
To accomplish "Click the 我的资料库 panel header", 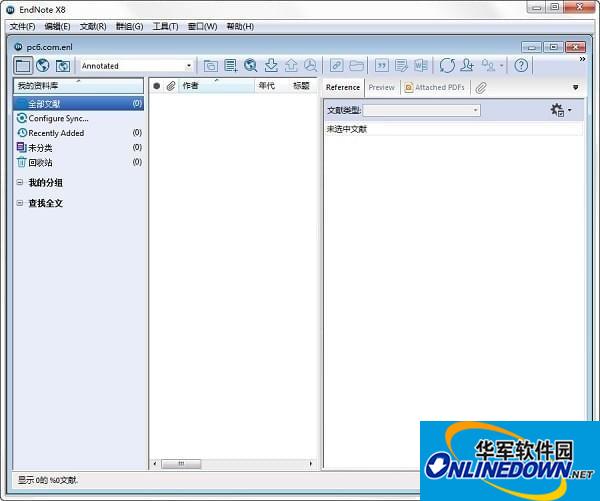I will point(78,86).
